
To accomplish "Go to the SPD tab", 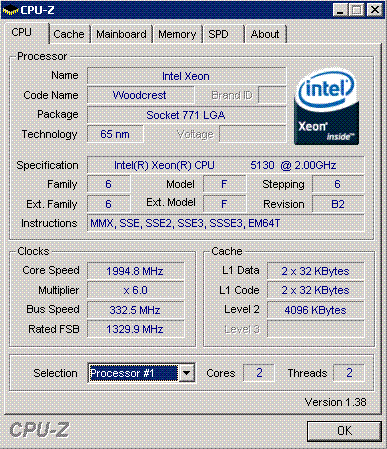I will [223, 34].
